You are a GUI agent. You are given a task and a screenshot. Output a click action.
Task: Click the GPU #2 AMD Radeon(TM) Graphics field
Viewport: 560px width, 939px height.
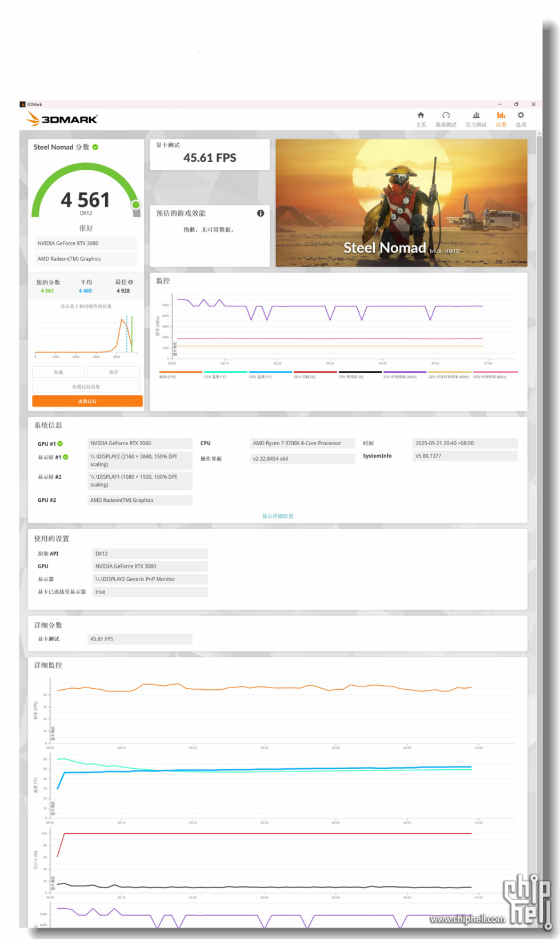[140, 500]
